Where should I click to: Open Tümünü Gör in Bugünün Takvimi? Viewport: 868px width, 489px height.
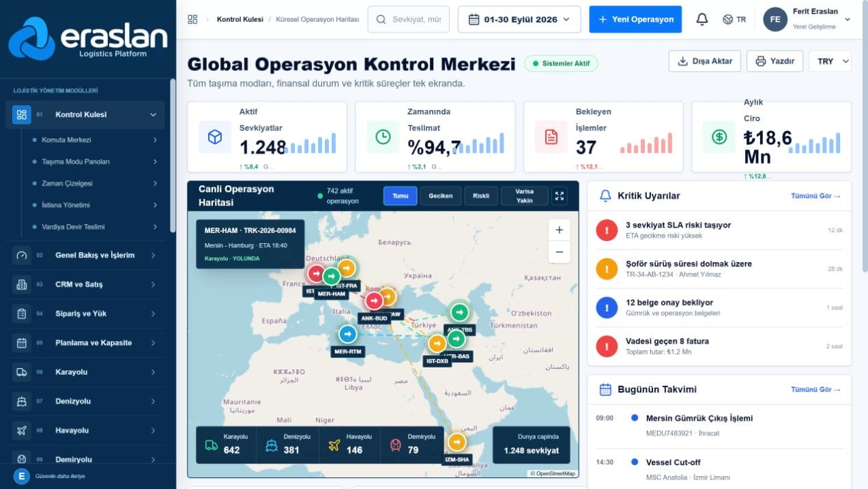click(815, 389)
